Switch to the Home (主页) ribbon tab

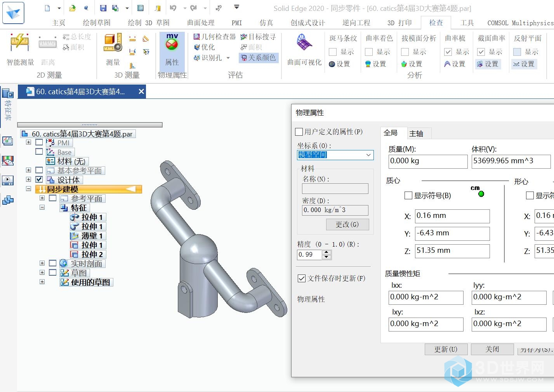59,23
